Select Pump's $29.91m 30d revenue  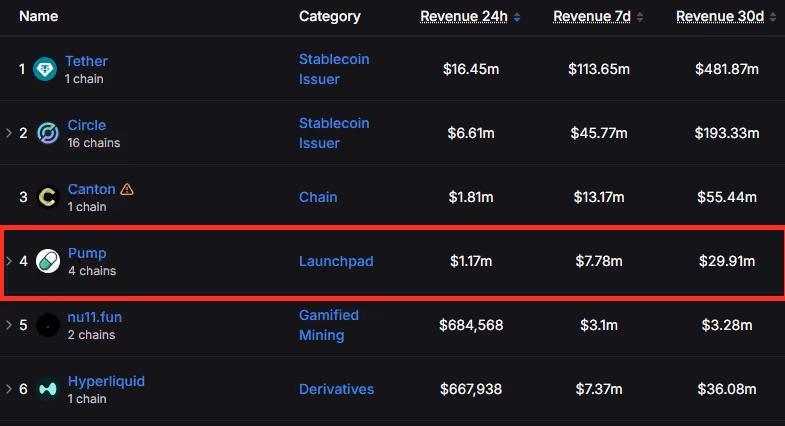[x=727, y=261]
